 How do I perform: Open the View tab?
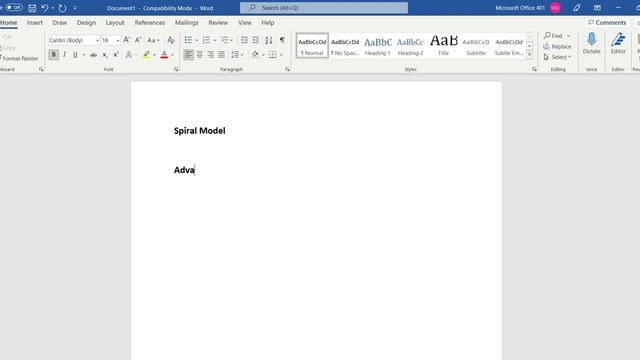pos(244,23)
